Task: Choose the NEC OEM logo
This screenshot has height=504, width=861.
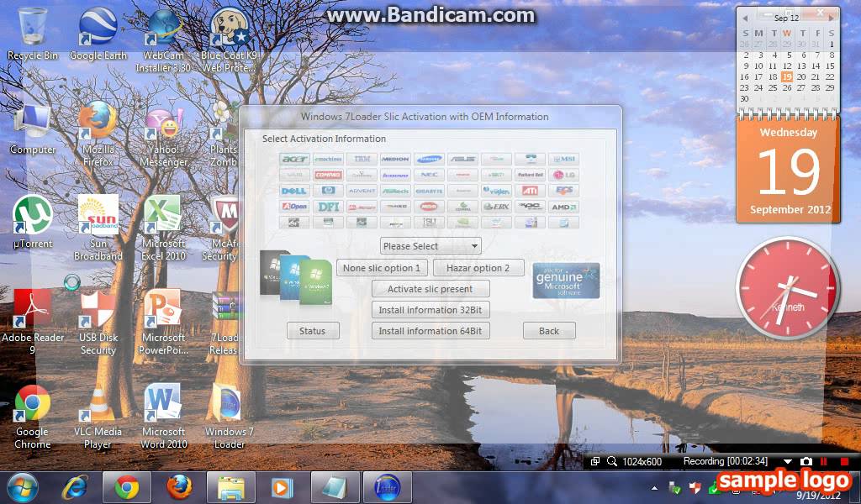Action: tap(429, 175)
